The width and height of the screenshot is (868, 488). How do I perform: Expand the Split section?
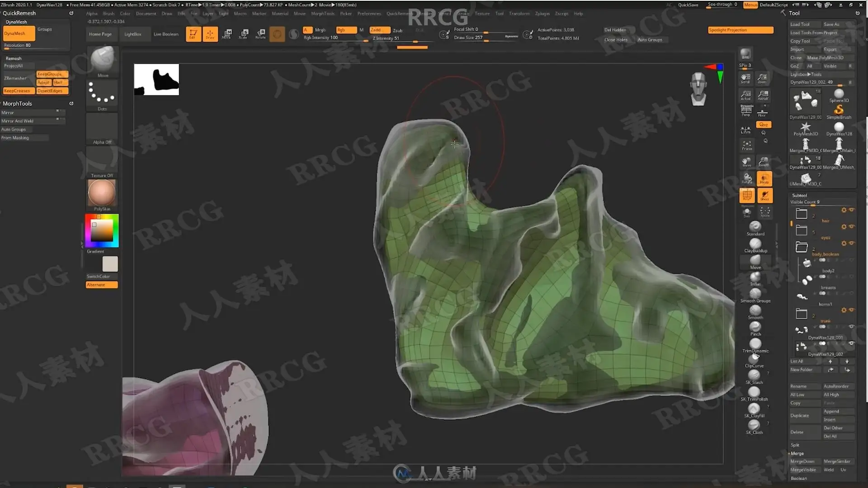point(795,445)
